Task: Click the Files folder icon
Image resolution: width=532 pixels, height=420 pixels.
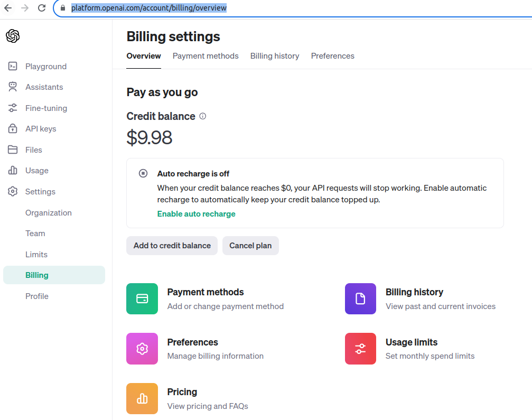Action: click(13, 150)
